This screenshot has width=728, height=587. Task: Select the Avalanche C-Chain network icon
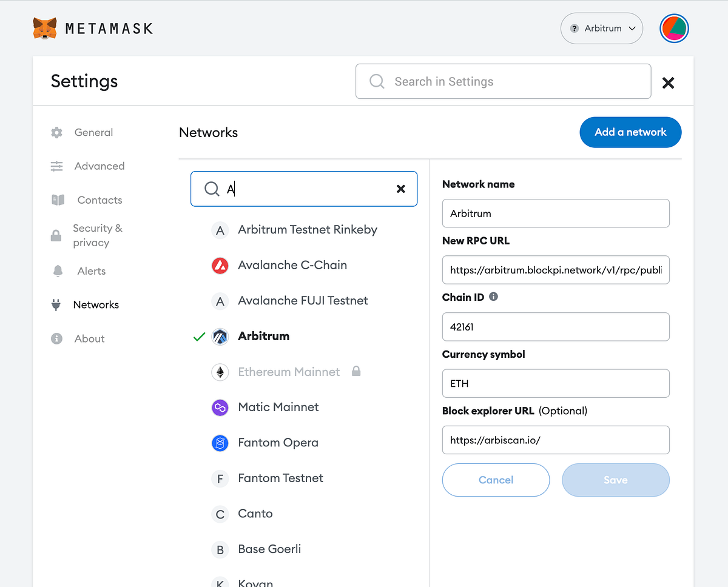[x=220, y=265]
